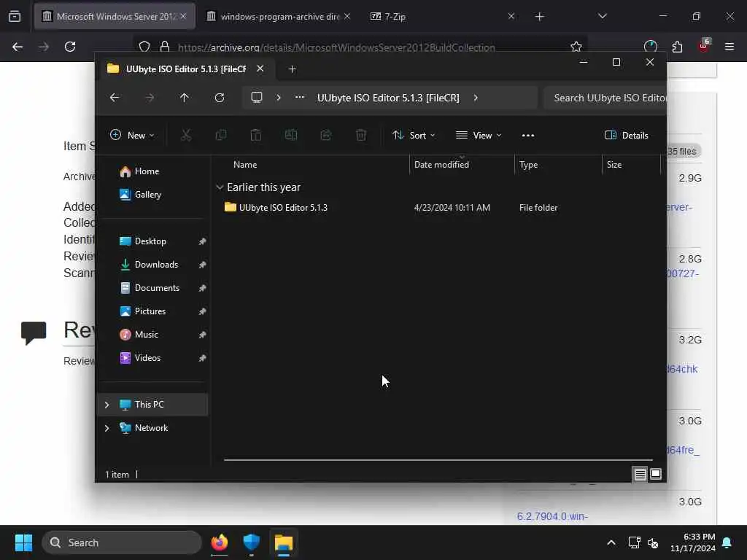Screen dimensions: 747x560
Task: Switch to large thumbnails view icon in status bar
Action: click(x=656, y=474)
